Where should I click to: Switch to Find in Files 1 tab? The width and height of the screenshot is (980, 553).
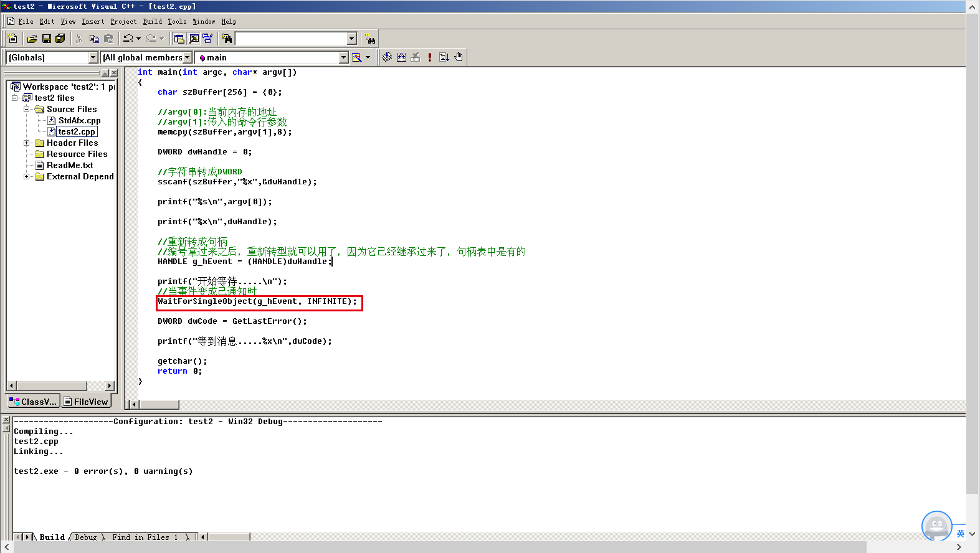point(145,537)
